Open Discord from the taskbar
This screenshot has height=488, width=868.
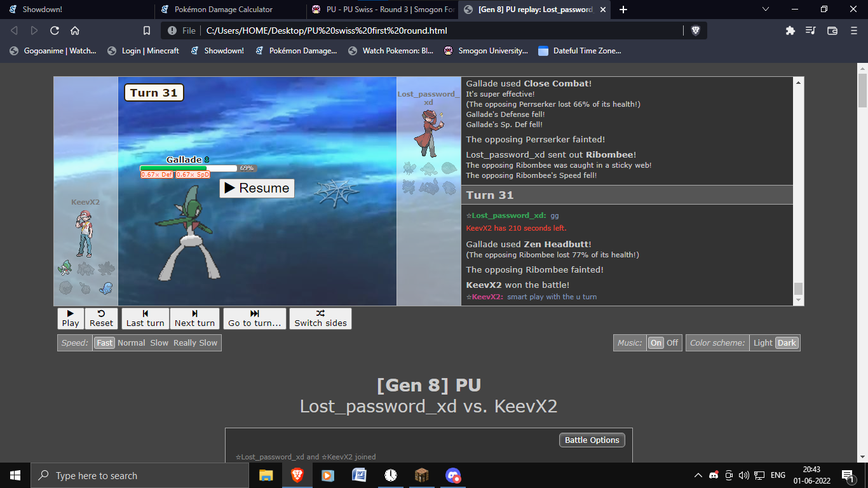point(452,475)
